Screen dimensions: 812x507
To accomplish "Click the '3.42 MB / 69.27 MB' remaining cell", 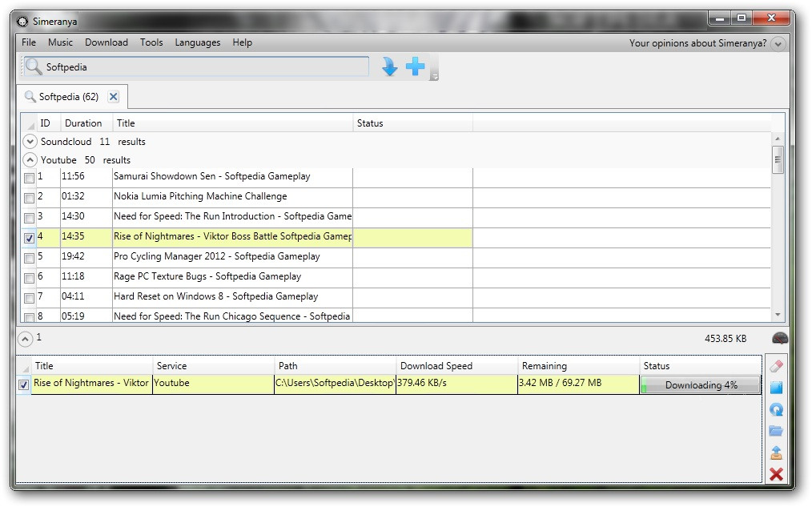I will 578,384.
